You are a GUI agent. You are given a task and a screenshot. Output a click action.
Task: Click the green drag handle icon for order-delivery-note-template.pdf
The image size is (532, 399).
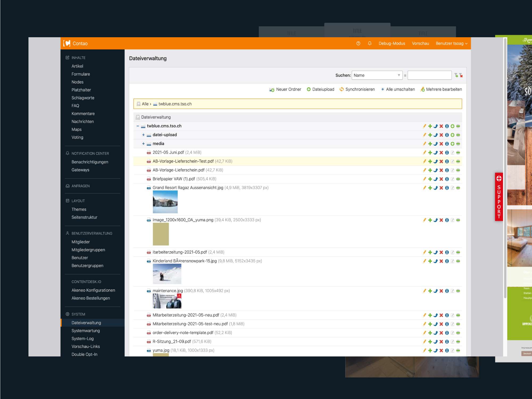coord(458,333)
